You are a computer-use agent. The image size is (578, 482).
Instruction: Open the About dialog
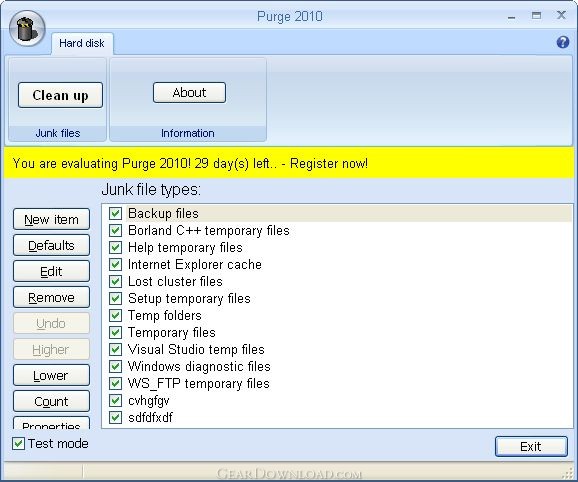tap(189, 92)
